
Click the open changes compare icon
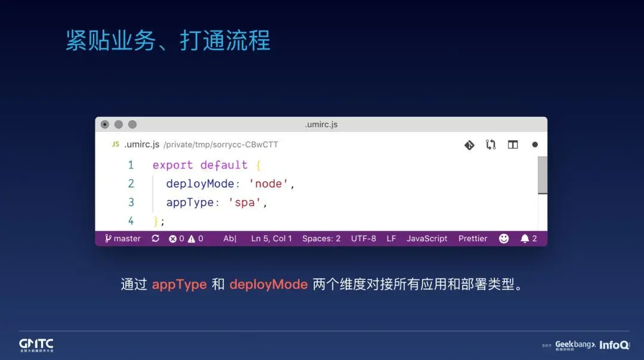(491, 145)
